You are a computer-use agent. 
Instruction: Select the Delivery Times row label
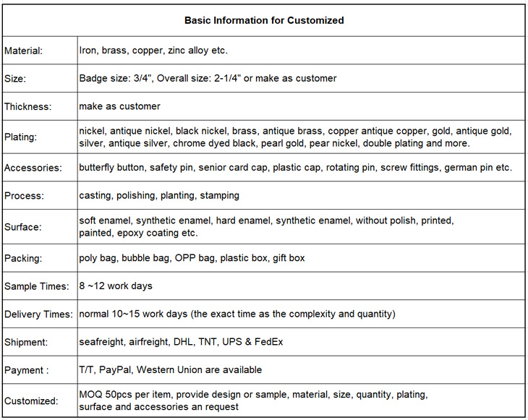pyautogui.click(x=38, y=314)
